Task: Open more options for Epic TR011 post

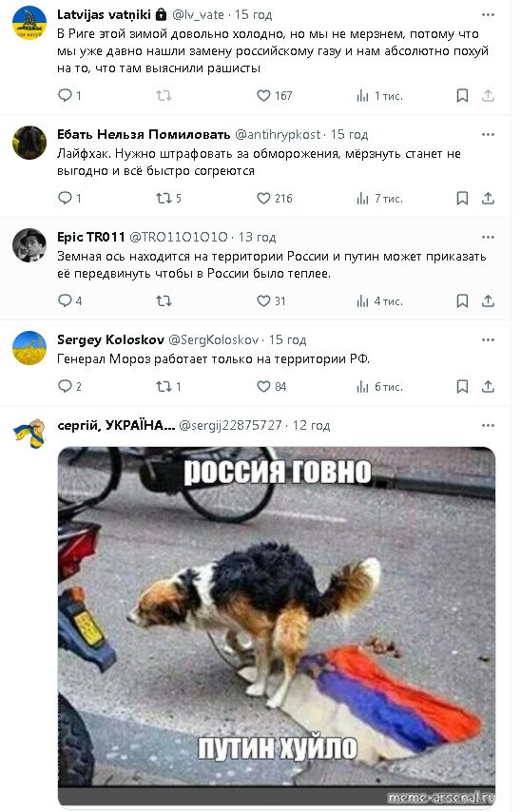Action: point(488,237)
